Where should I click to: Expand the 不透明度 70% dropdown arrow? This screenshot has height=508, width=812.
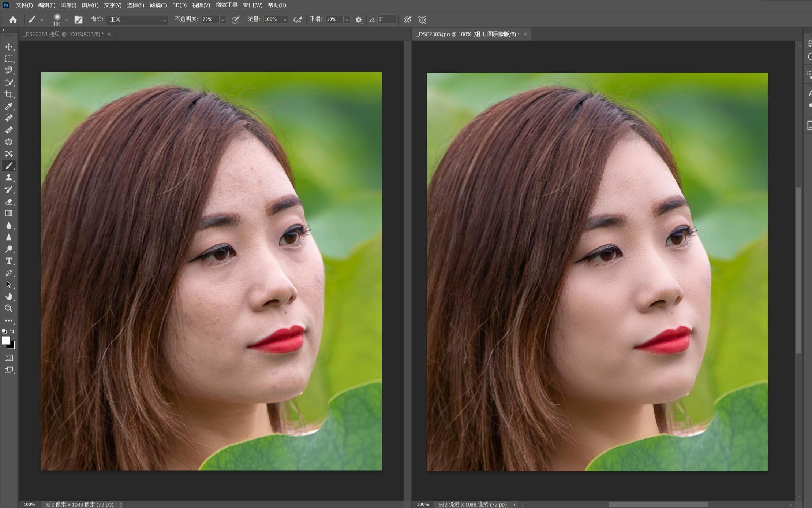(222, 20)
